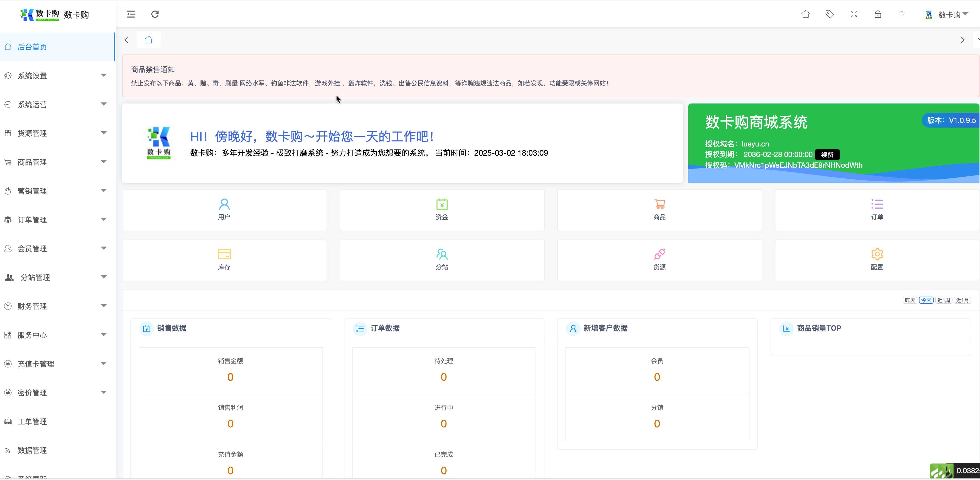Select 后台首页 in the sidebar

(x=32, y=47)
